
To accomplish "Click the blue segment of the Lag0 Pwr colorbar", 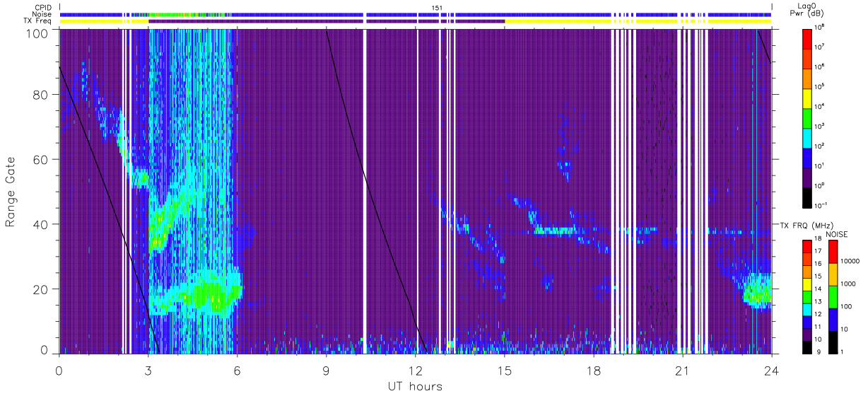I will (807, 157).
